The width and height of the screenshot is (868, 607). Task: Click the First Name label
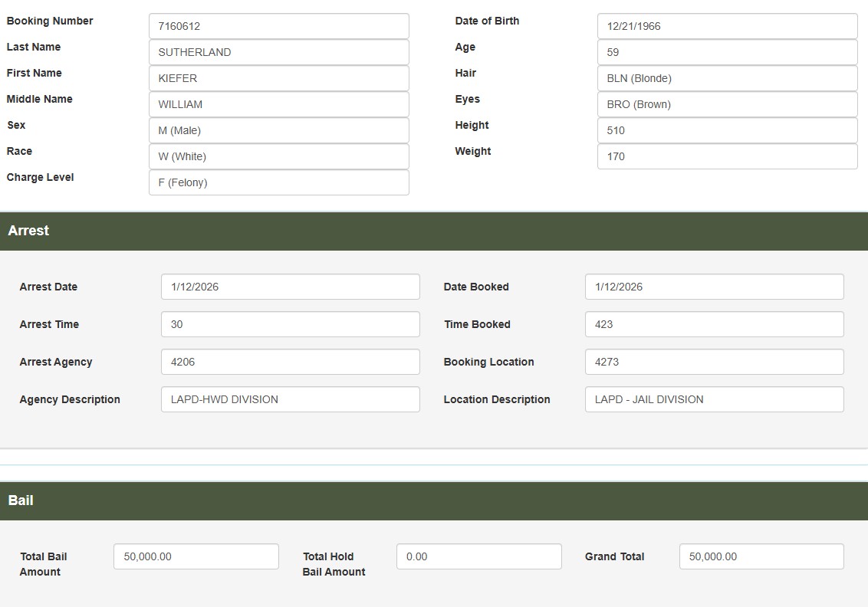pos(35,73)
